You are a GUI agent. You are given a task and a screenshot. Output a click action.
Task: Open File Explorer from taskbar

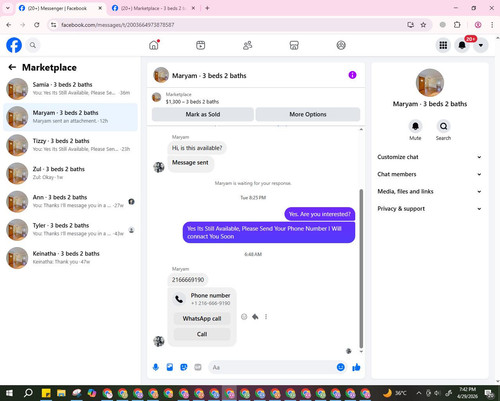coord(61,393)
